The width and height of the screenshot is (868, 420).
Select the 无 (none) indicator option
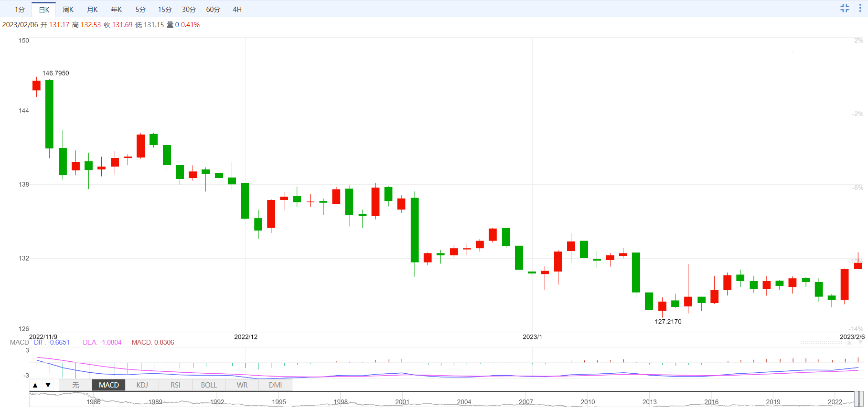pos(75,385)
